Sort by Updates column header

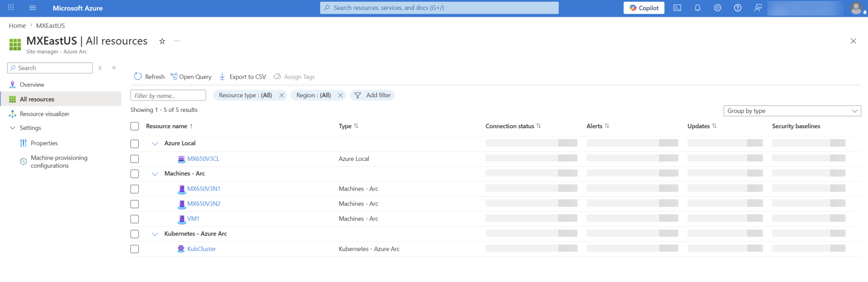tap(702, 126)
